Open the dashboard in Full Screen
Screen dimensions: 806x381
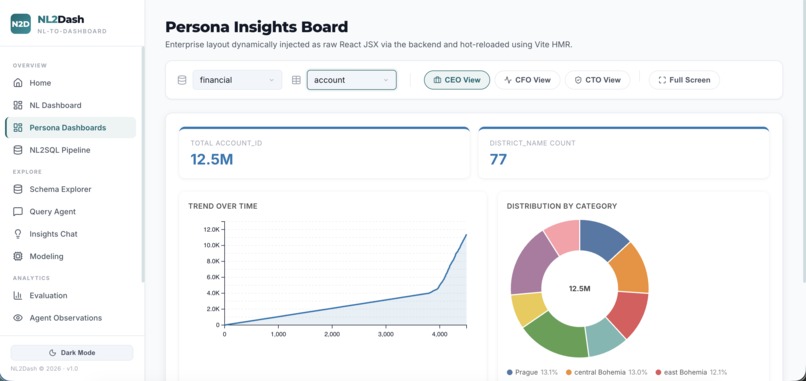point(684,80)
